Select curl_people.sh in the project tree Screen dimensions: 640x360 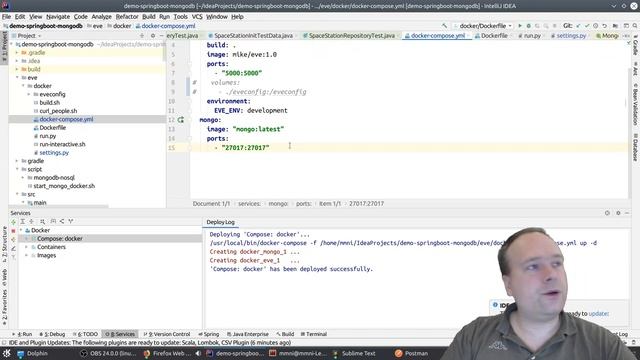58,111
